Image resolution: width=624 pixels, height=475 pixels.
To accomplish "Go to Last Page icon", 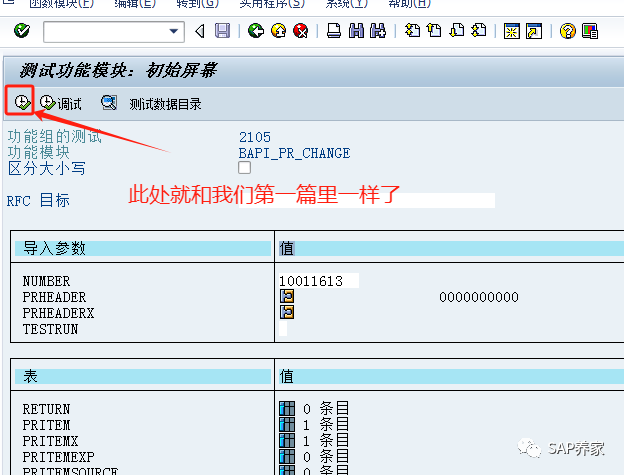I will click(479, 31).
